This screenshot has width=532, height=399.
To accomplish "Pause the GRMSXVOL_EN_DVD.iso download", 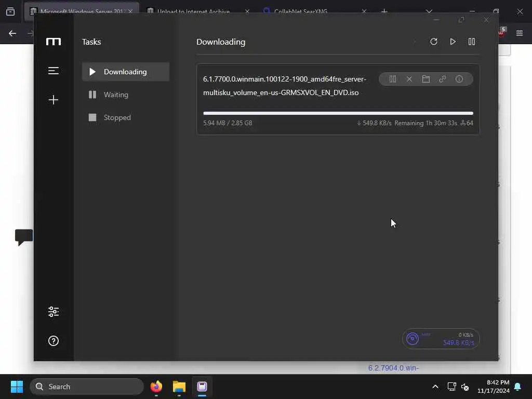I will (x=393, y=79).
